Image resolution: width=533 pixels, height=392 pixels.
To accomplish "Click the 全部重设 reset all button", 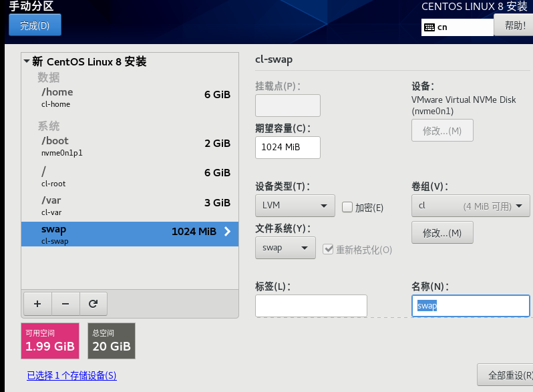I will (x=506, y=375).
